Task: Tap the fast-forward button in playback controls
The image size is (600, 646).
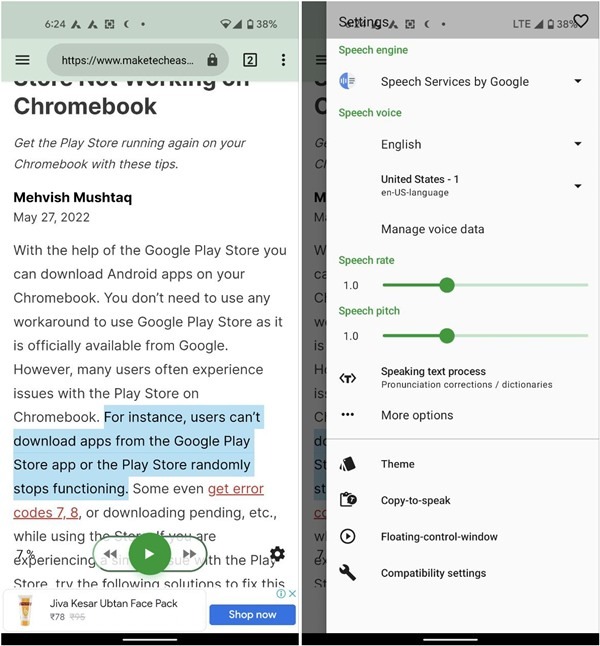Action: pyautogui.click(x=189, y=554)
